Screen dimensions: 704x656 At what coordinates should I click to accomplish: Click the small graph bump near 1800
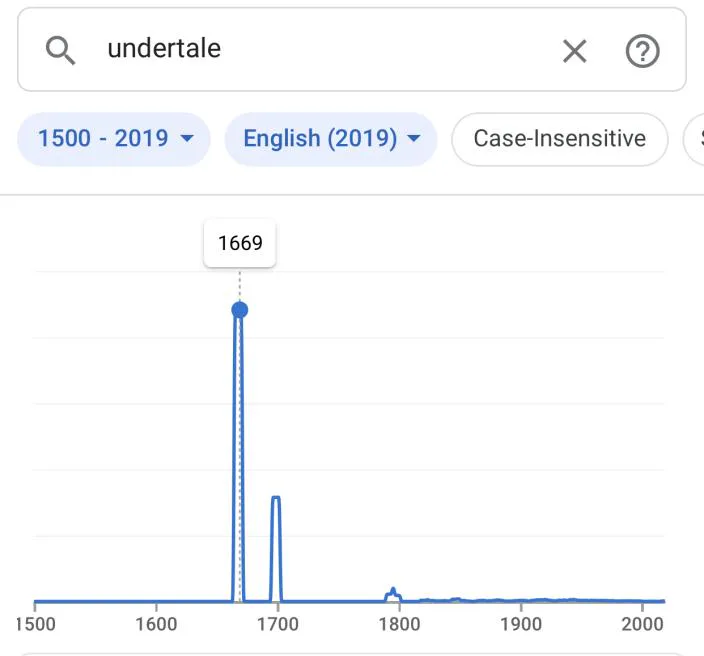tap(393, 592)
